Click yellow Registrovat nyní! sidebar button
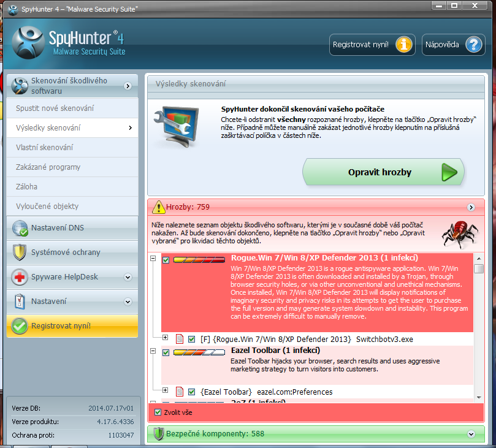496x448 pixels. [72, 326]
